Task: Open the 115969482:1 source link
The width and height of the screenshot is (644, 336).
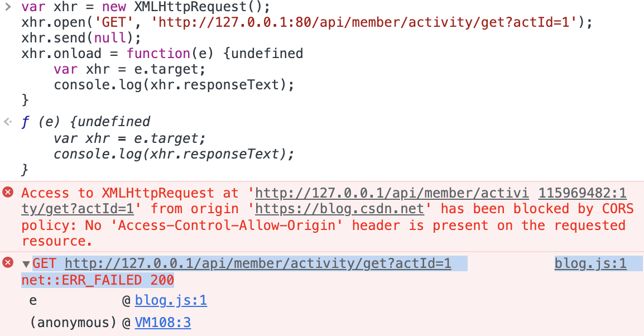Action: click(x=583, y=193)
